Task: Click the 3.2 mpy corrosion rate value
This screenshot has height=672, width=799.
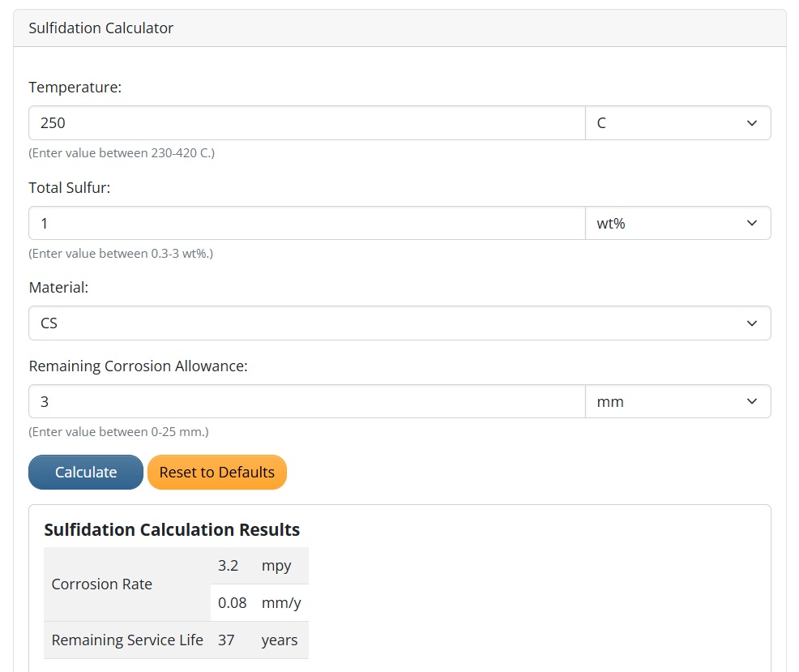Action: point(229,566)
